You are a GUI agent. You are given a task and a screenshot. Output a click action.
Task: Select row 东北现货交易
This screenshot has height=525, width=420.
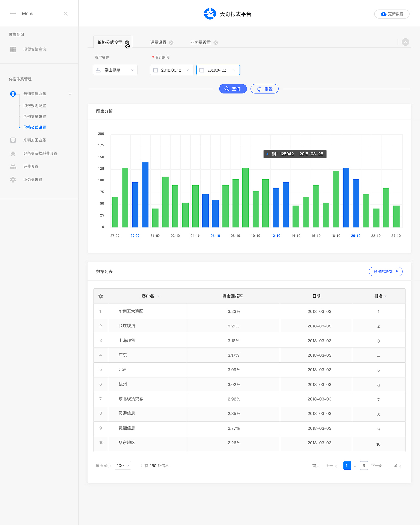coord(249,399)
